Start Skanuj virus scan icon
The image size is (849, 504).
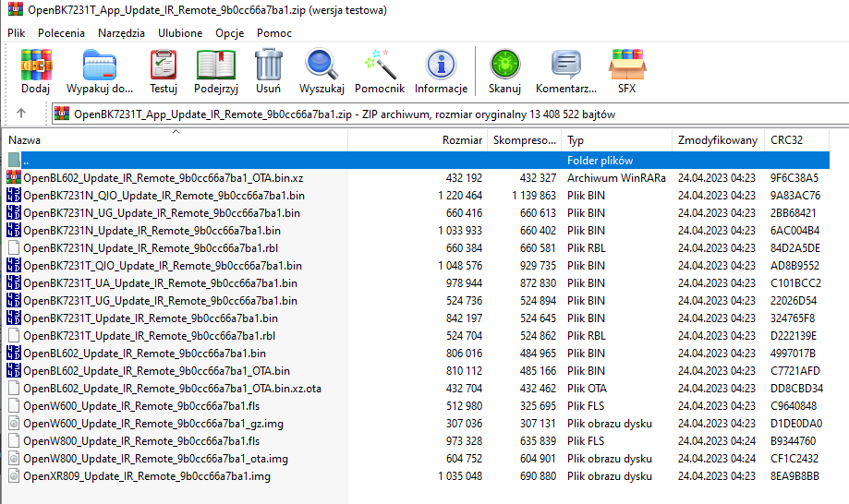pos(504,65)
